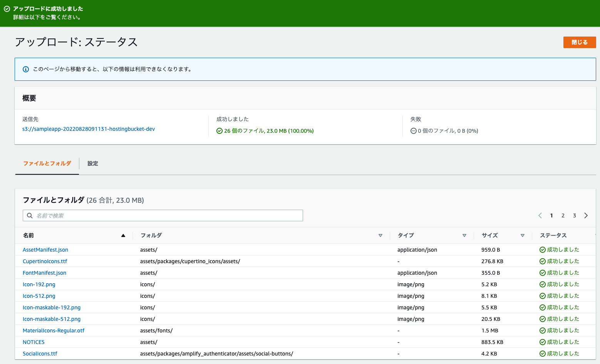
Task: Open the s3 hosting bucket link
Action: (x=89, y=129)
